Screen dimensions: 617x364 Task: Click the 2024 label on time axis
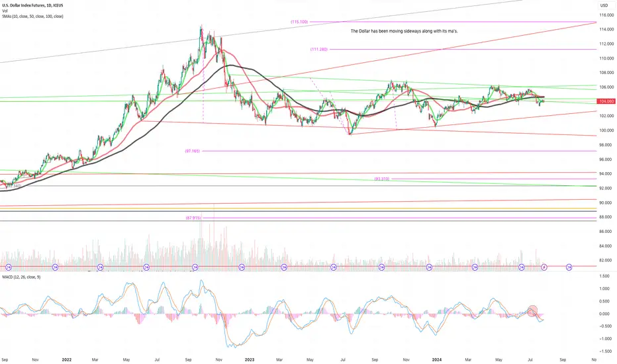[x=437, y=359]
